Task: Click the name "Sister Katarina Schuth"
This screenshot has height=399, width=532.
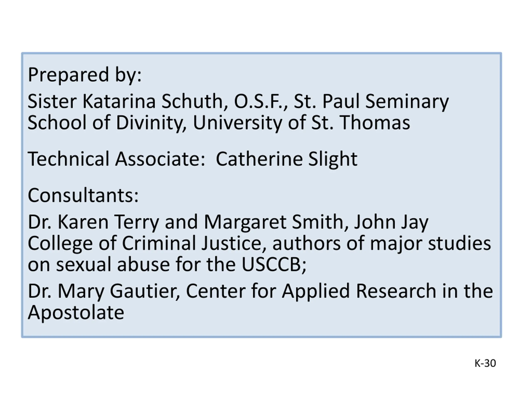Action: (127, 101)
